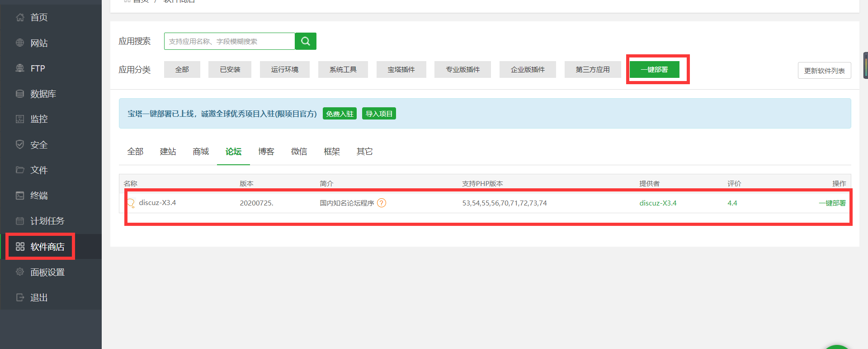Filter by 企业版插件 category
The width and height of the screenshot is (868, 349).
[x=528, y=69]
